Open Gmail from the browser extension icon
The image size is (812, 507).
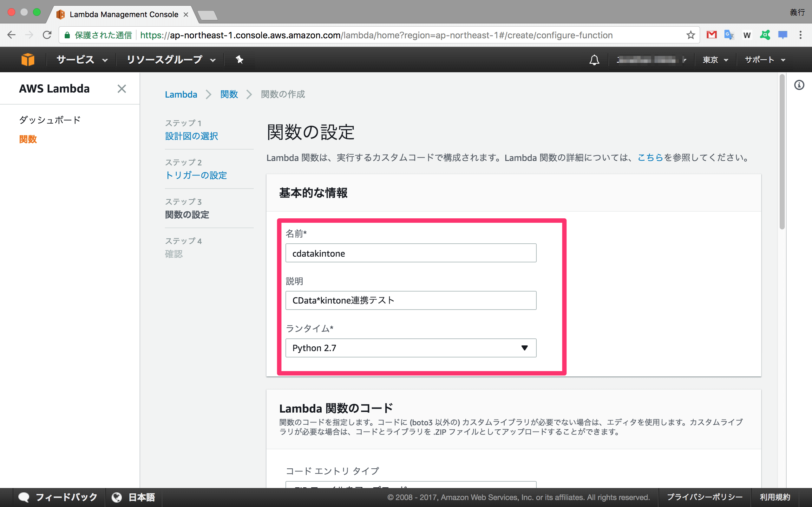[x=712, y=35]
